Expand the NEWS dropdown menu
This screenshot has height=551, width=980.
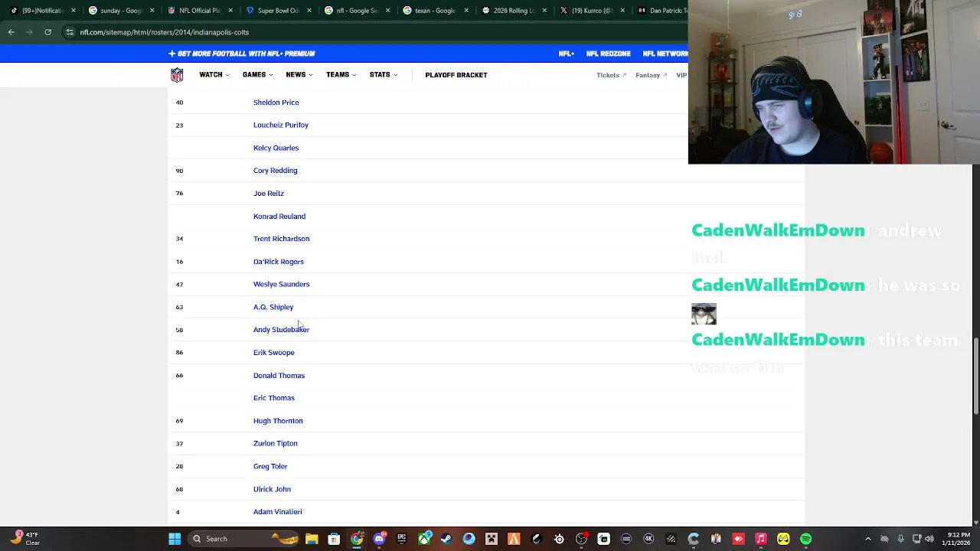tap(299, 75)
